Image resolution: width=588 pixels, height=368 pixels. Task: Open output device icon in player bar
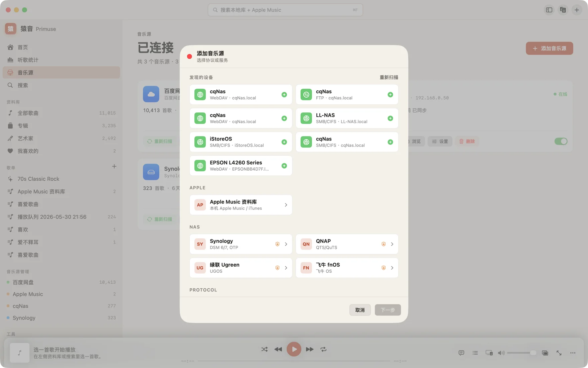tap(489, 353)
